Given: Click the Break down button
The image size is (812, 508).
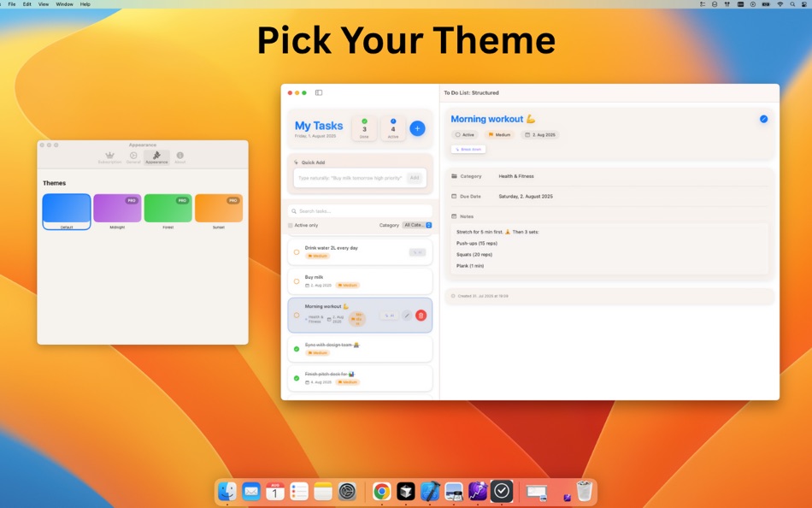Looking at the screenshot, I should coord(468,150).
